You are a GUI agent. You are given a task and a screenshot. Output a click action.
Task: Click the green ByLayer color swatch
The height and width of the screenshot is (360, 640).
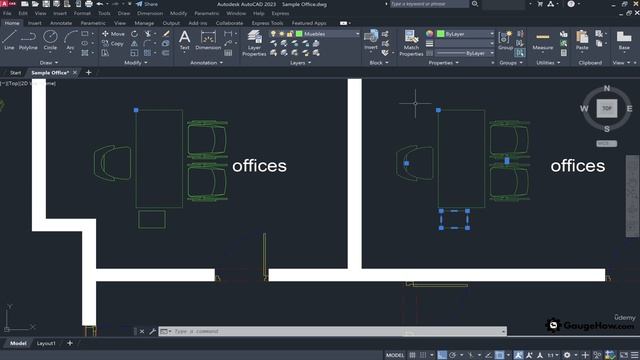click(440, 34)
